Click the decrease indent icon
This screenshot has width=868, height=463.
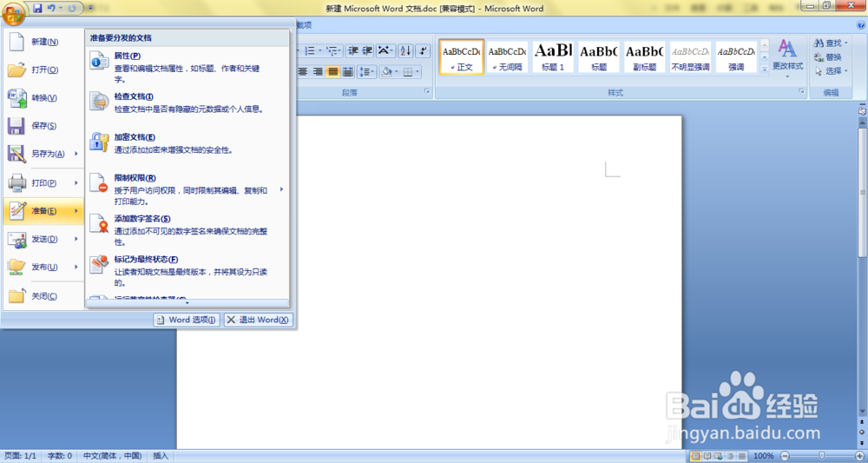coord(353,51)
